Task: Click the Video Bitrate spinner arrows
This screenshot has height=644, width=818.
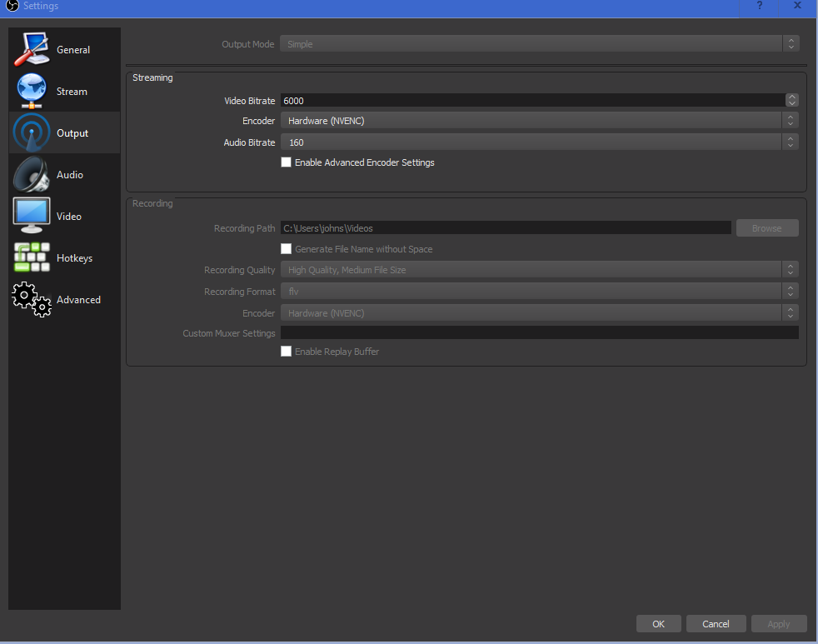Action: (792, 100)
